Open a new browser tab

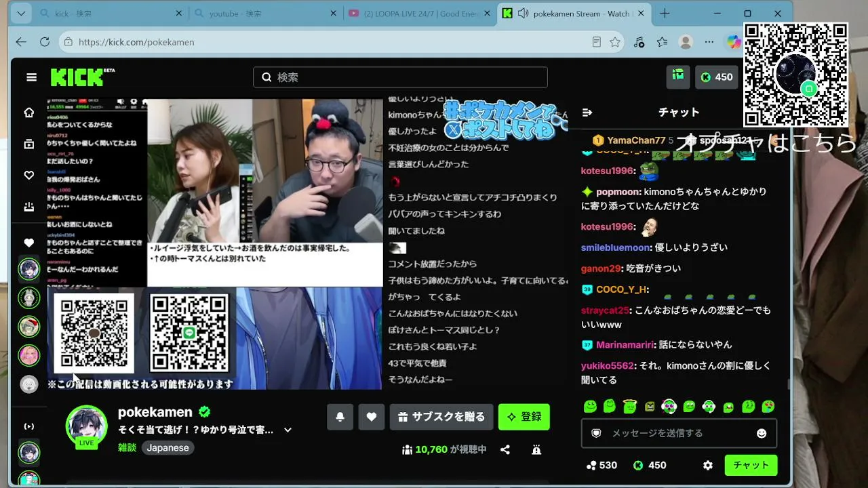tap(665, 14)
